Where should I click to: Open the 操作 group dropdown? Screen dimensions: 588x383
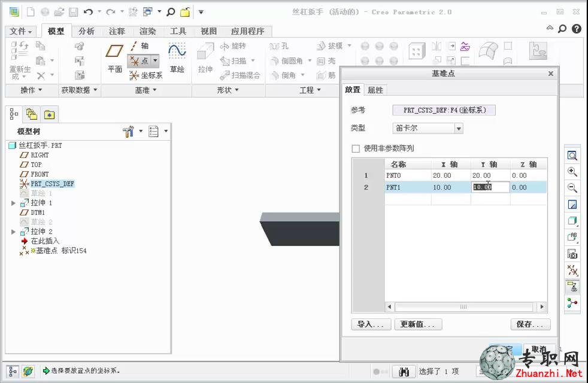point(31,90)
